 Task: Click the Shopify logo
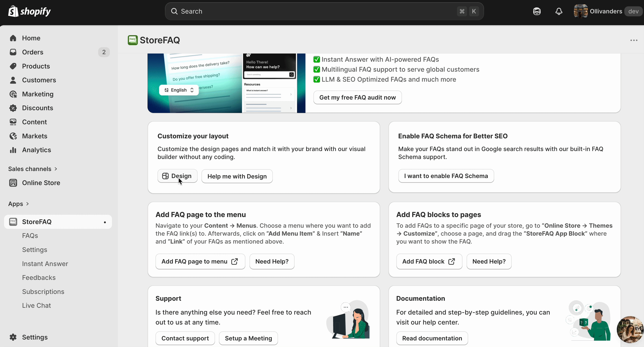29,11
